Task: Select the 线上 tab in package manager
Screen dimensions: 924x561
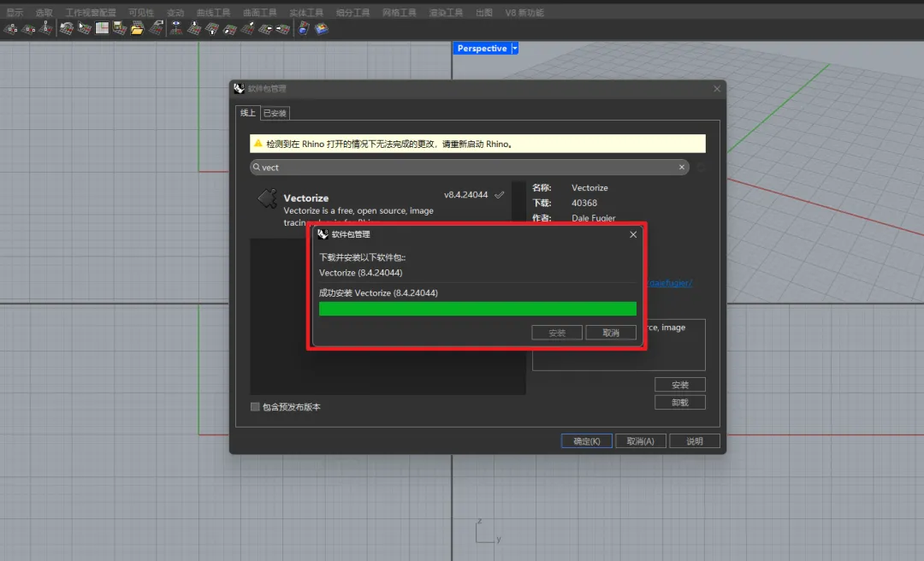Action: coord(248,113)
